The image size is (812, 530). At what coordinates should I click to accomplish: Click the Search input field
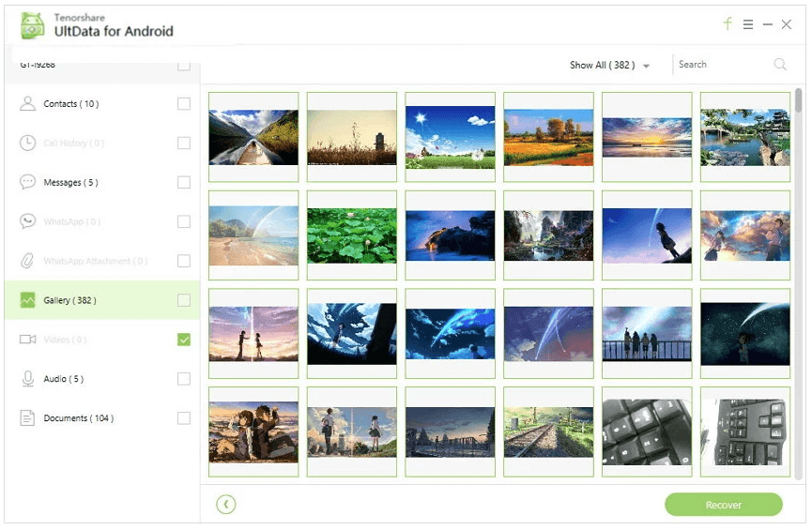click(724, 64)
